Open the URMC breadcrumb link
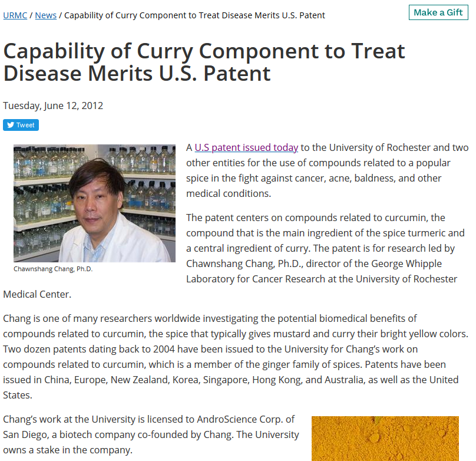The height and width of the screenshot is (461, 476). pos(14,15)
